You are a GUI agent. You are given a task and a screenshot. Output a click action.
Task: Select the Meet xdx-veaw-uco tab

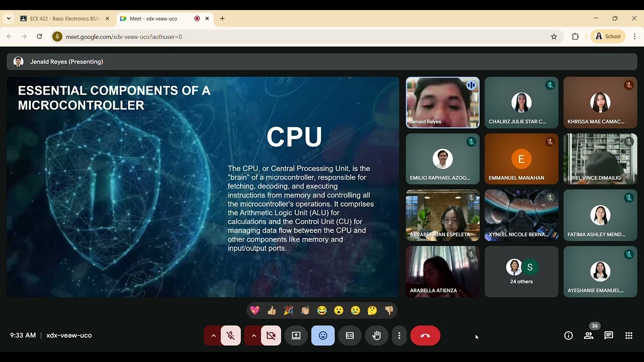click(166, 19)
